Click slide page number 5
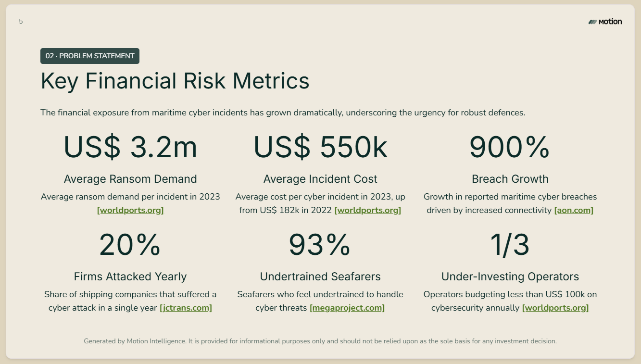Image resolution: width=641 pixels, height=364 pixels. click(21, 21)
